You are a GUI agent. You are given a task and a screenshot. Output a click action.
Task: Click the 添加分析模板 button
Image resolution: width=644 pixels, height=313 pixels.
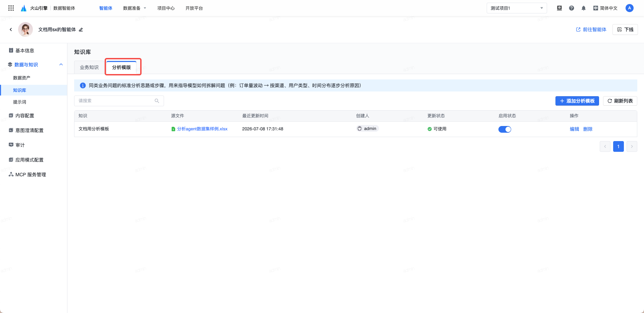577,101
